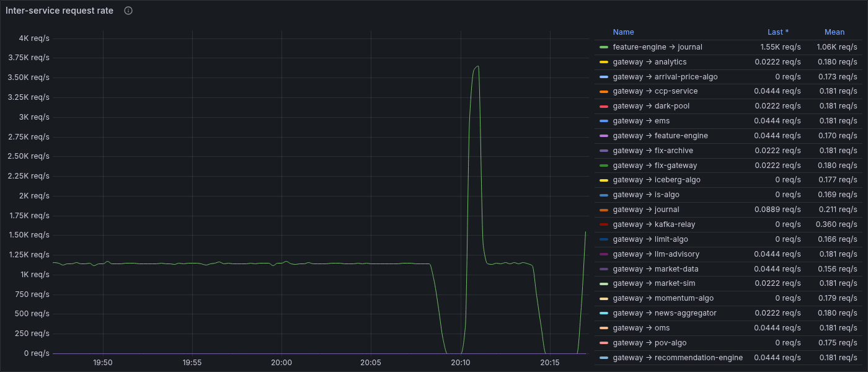868x372 pixels.
Task: Toggle feature-engine → journal series visibility
Action: (657, 47)
